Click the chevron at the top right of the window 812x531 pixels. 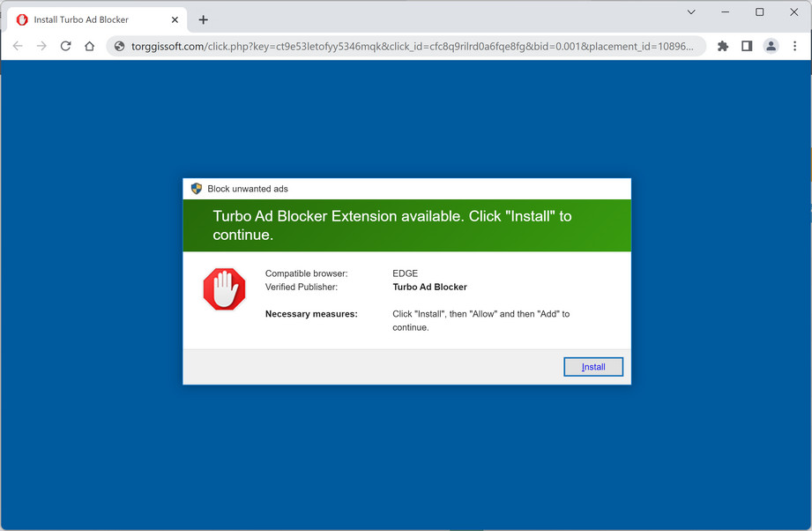pyautogui.click(x=691, y=12)
